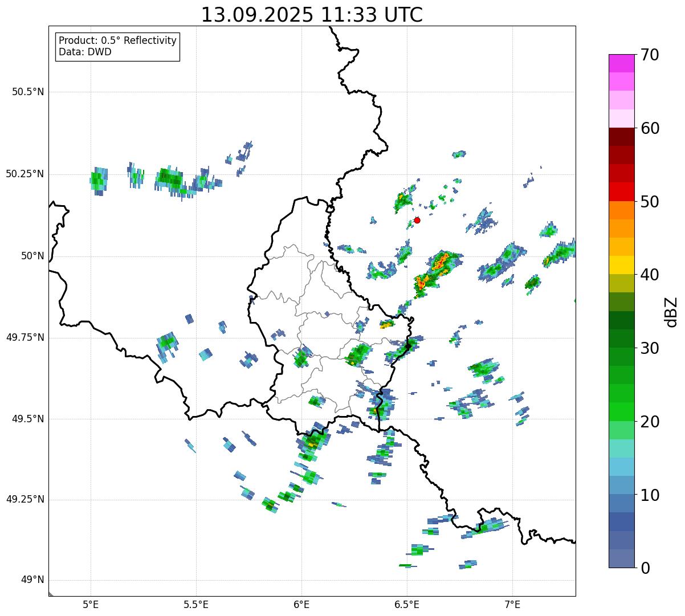Select the Product: 0.5° Reflectivity text
This screenshot has height=616, width=685.
[x=117, y=41]
